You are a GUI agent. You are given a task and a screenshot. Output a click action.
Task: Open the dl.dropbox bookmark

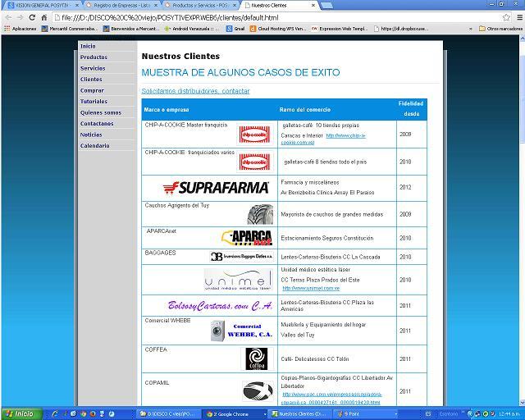point(401,29)
